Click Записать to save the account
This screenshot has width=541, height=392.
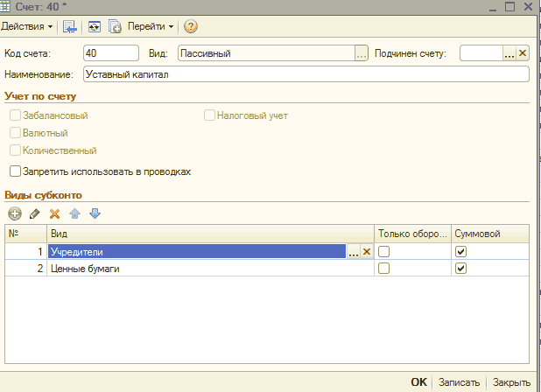tap(459, 382)
